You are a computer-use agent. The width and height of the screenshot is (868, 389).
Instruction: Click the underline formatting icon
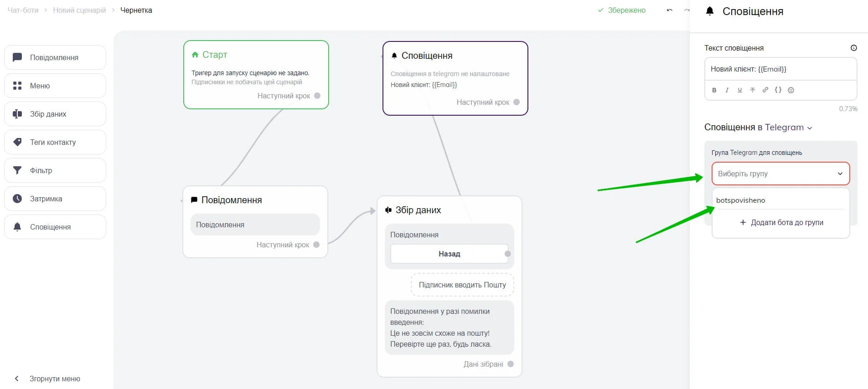pyautogui.click(x=740, y=90)
